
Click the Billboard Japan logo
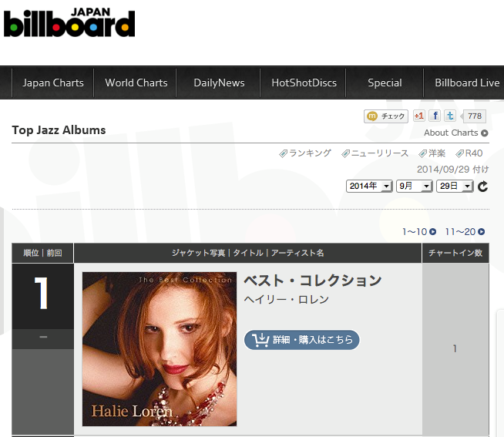[69, 22]
